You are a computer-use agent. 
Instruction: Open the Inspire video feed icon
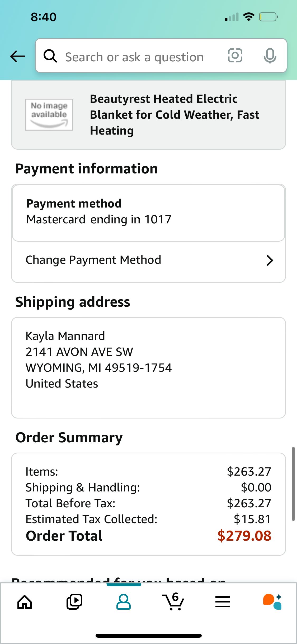[74, 602]
